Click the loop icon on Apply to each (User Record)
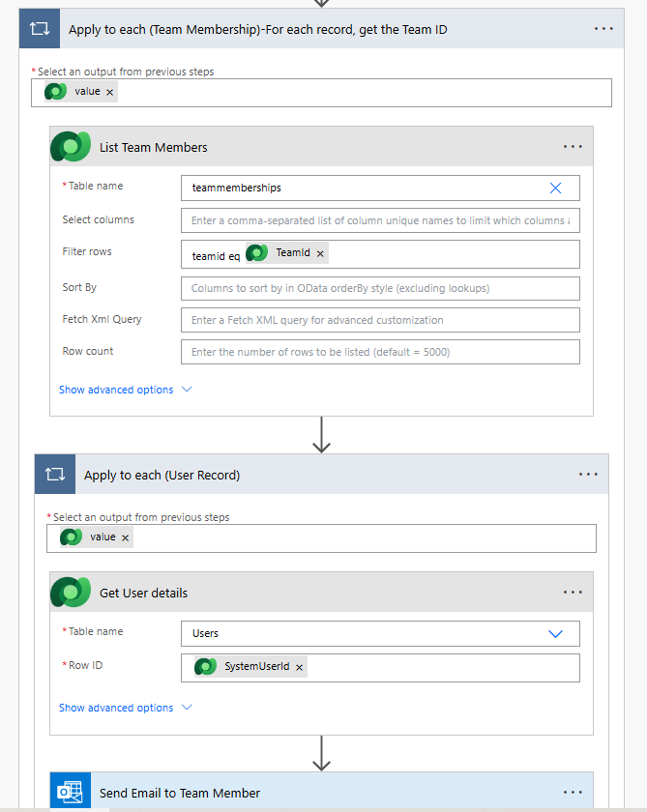The image size is (647, 812). (x=55, y=475)
